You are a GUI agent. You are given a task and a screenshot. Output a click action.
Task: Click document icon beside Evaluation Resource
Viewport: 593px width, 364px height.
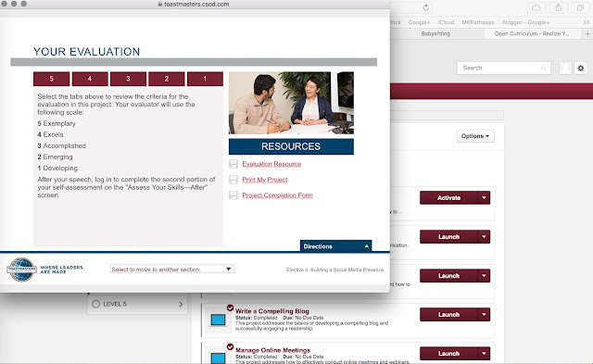coord(233,164)
